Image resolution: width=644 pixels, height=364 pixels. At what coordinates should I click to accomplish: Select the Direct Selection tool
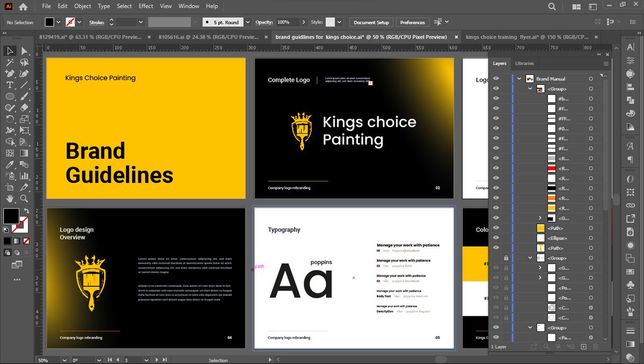click(x=24, y=51)
